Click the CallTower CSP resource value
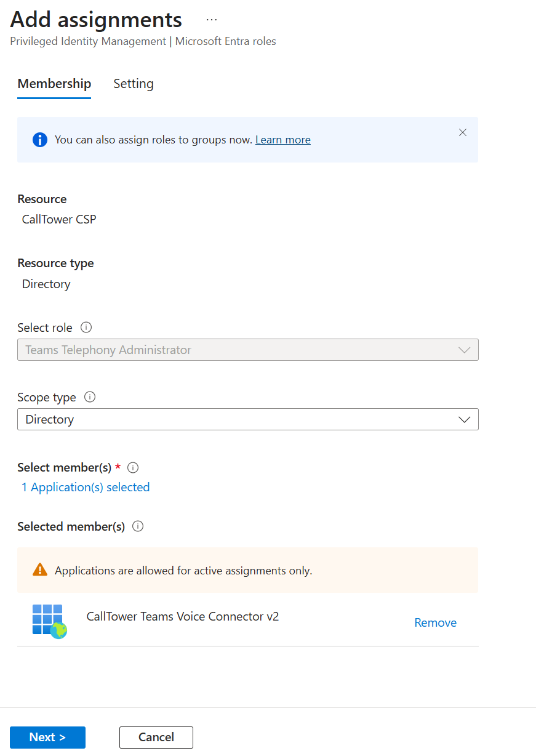Image resolution: width=536 pixels, height=756 pixels. pos(59,219)
